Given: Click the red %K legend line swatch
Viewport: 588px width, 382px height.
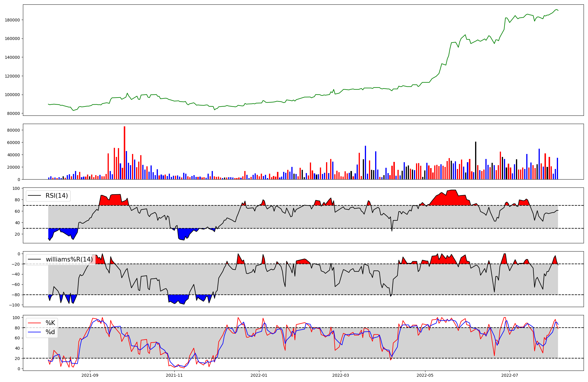Looking at the screenshot, I should pos(34,323).
